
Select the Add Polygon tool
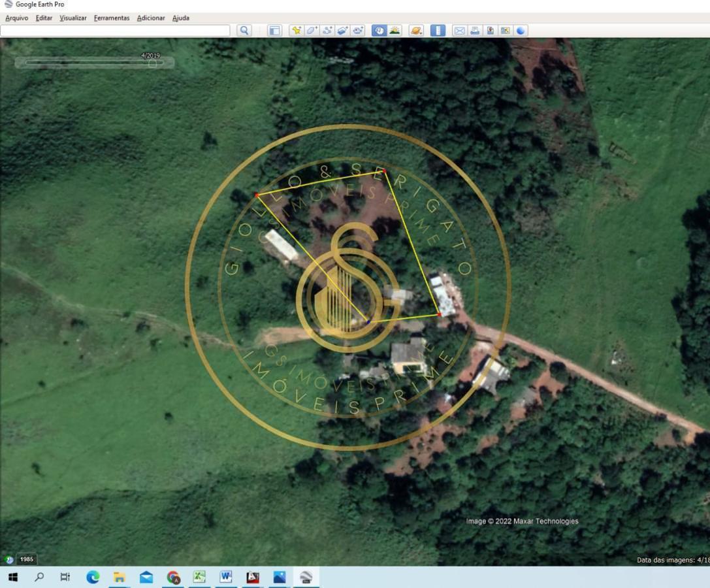coord(312,30)
